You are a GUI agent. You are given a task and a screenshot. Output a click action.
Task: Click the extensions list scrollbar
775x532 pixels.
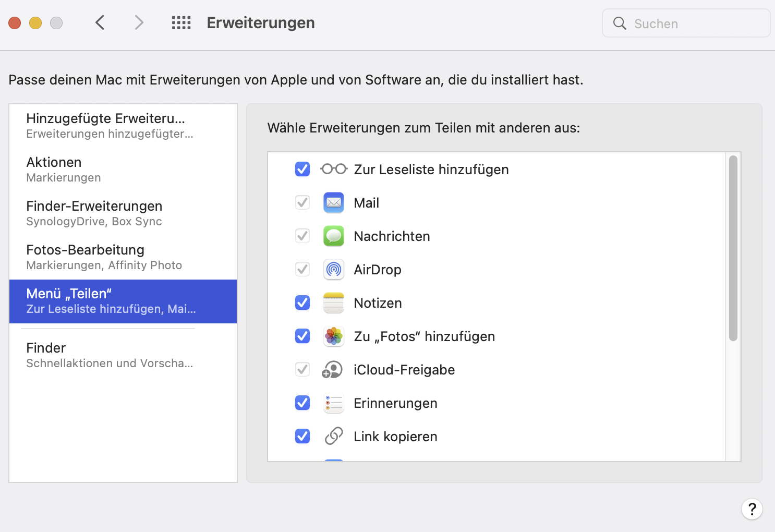tap(733, 248)
